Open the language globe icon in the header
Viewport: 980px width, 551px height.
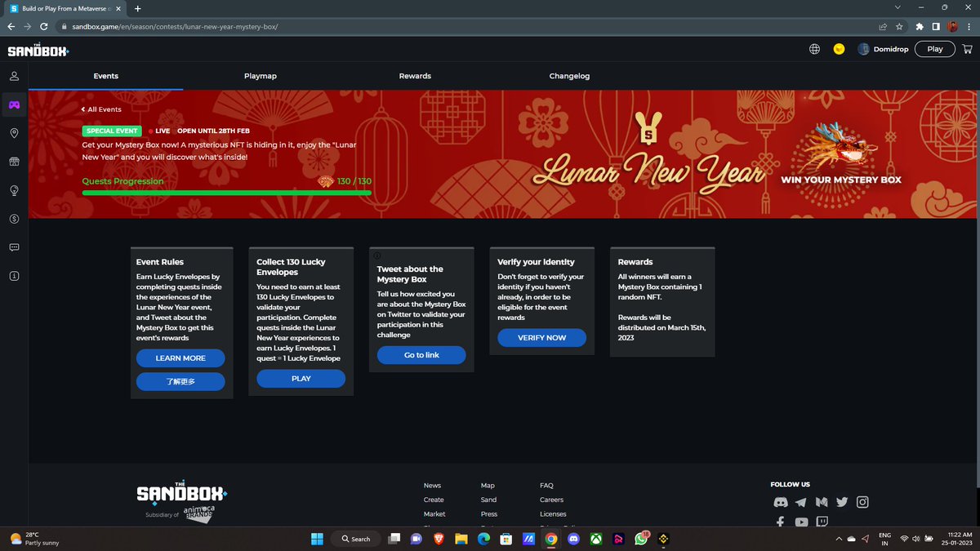814,49
